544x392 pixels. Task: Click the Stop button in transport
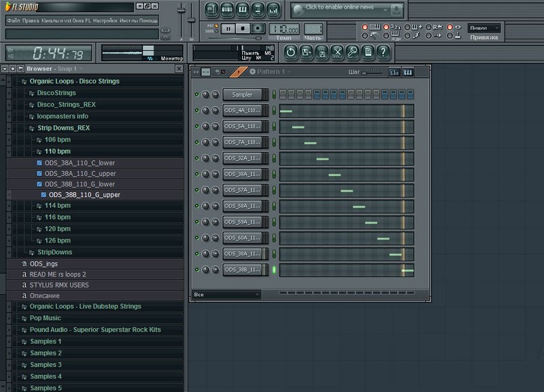coord(243,28)
